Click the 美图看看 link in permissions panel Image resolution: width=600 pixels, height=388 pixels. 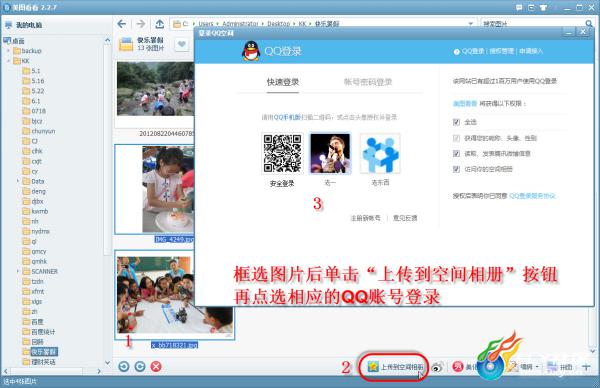[465, 103]
